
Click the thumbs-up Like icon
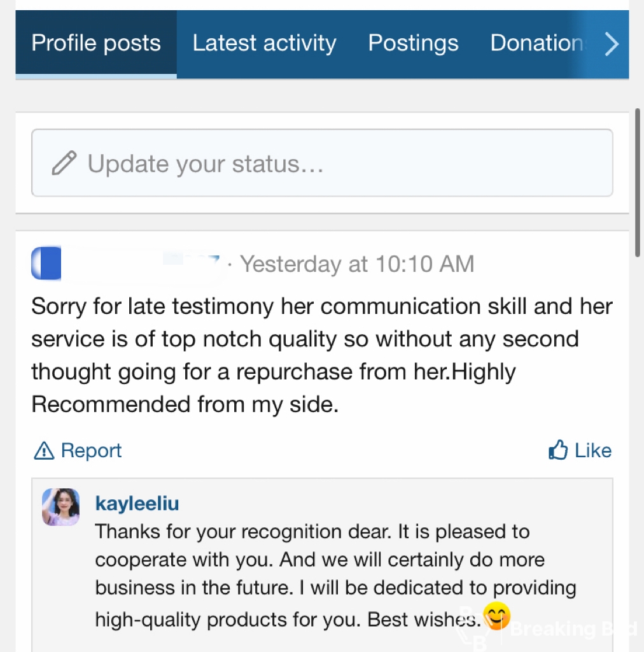tap(558, 450)
